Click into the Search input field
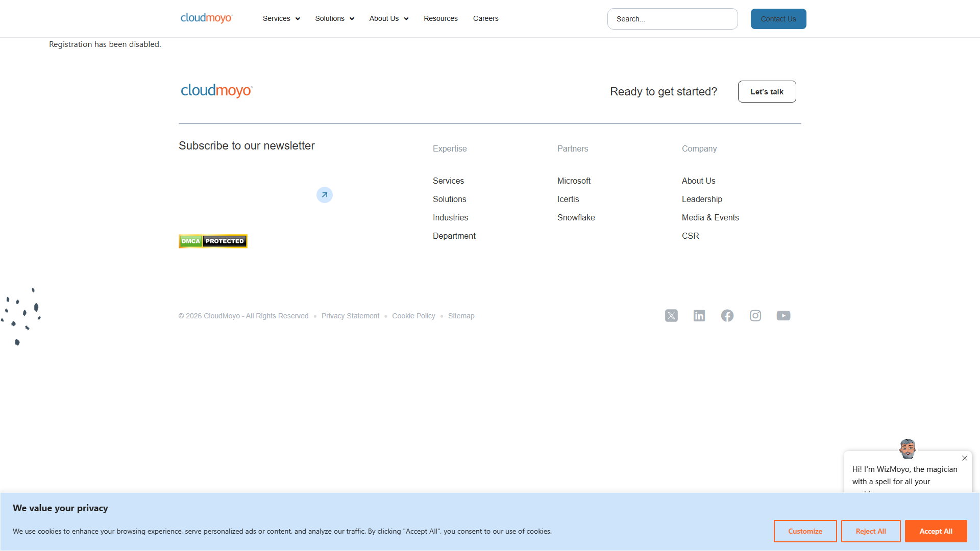 [672, 19]
